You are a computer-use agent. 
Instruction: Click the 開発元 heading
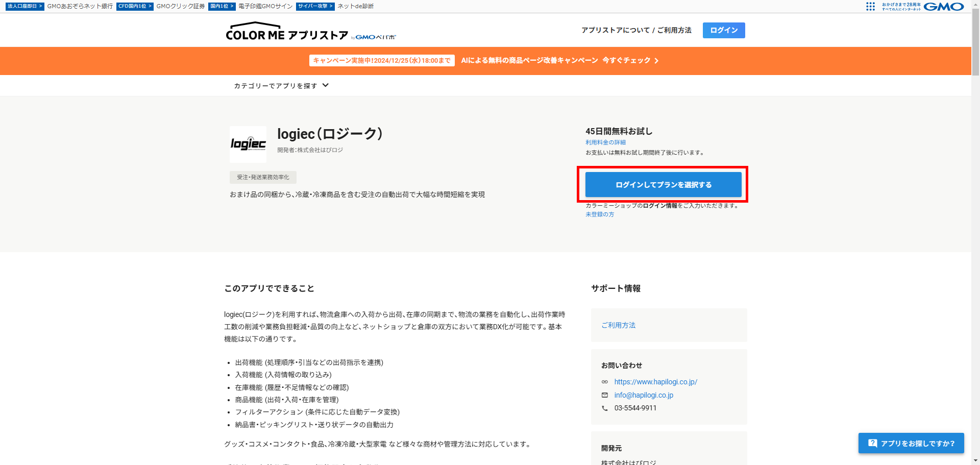(611, 448)
